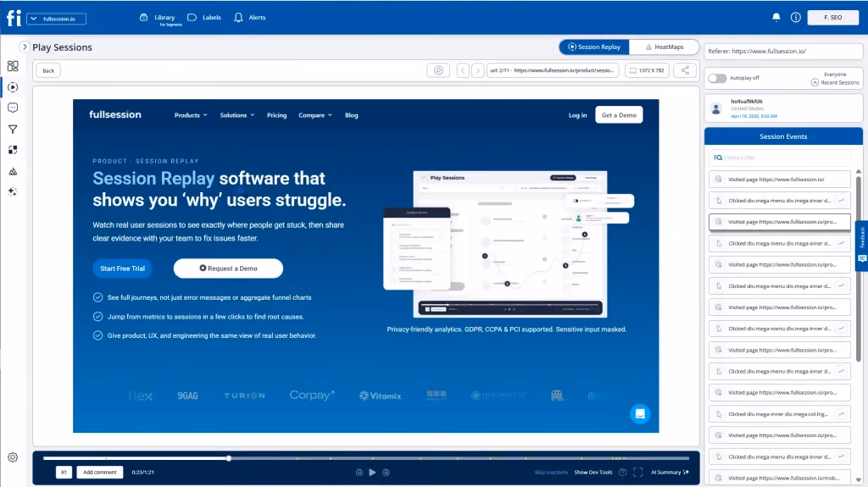Click Start Free Trial on replayed page
Image resolution: width=868 pixels, height=487 pixels.
(122, 268)
